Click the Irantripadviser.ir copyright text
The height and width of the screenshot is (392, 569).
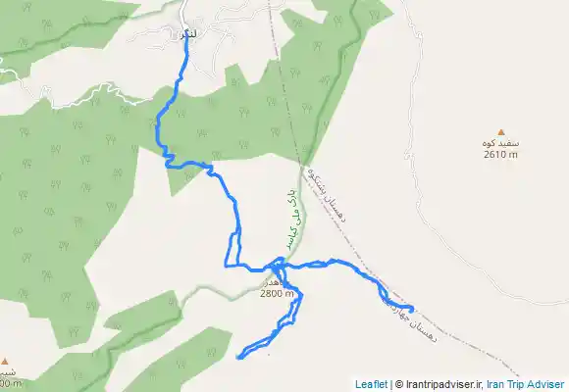coord(439,384)
